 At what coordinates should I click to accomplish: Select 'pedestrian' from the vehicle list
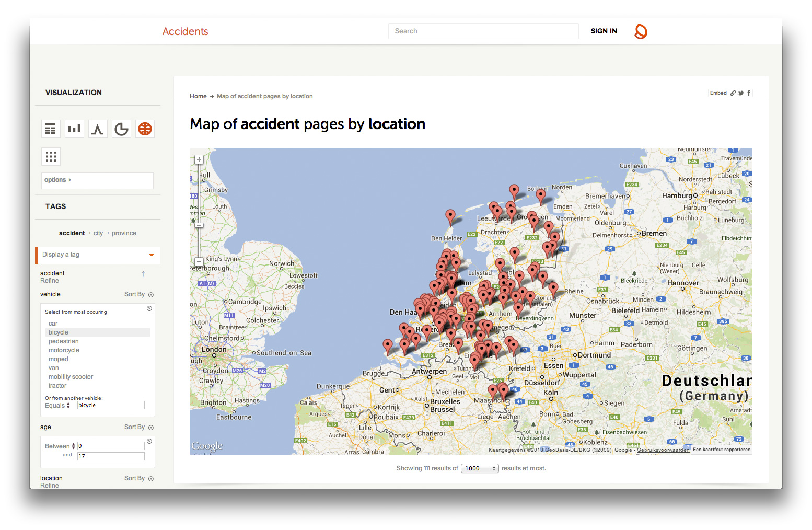pos(64,341)
